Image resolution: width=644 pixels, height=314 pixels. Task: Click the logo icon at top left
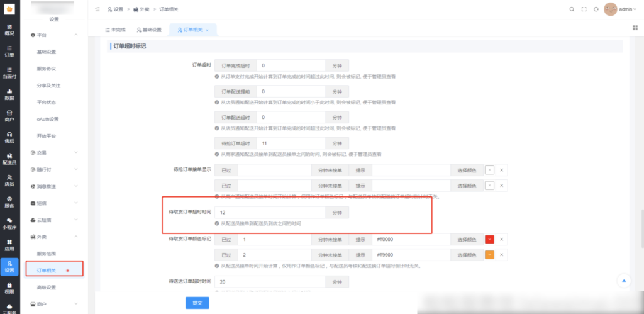(x=9, y=9)
